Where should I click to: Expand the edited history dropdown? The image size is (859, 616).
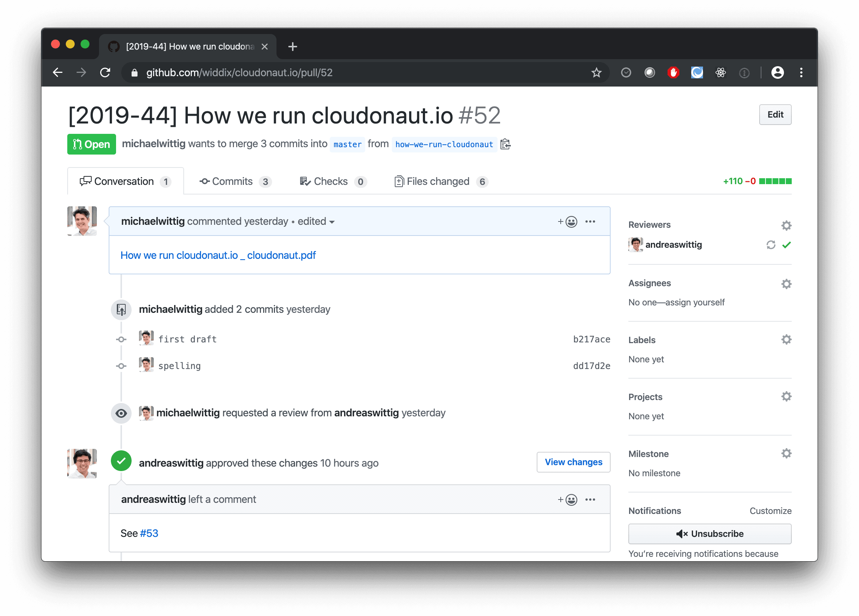pos(316,221)
